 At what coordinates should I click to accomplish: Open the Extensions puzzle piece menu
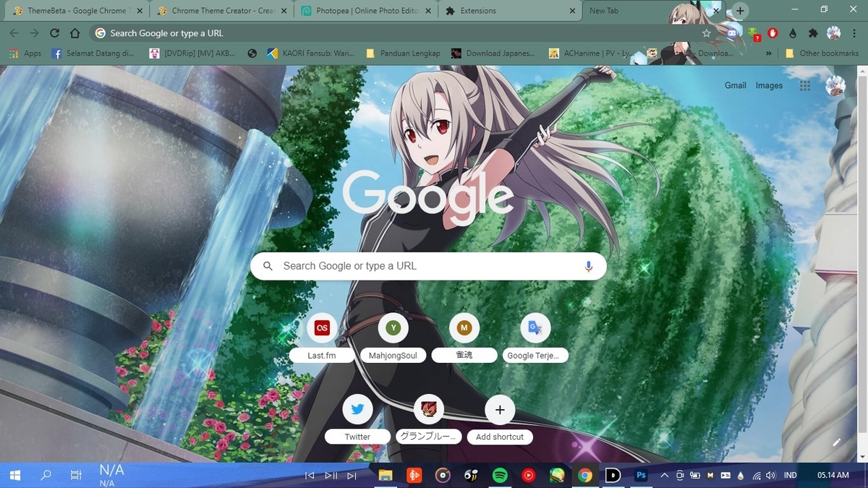(812, 33)
